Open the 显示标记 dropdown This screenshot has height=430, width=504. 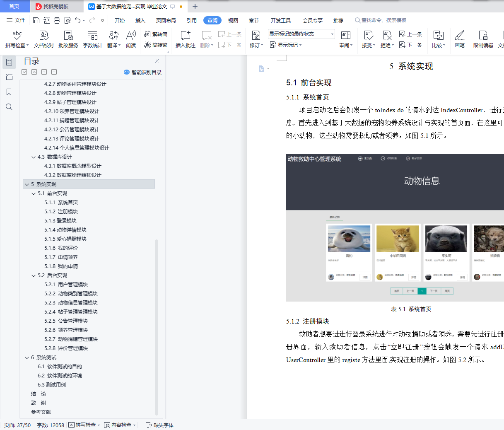pos(286,45)
